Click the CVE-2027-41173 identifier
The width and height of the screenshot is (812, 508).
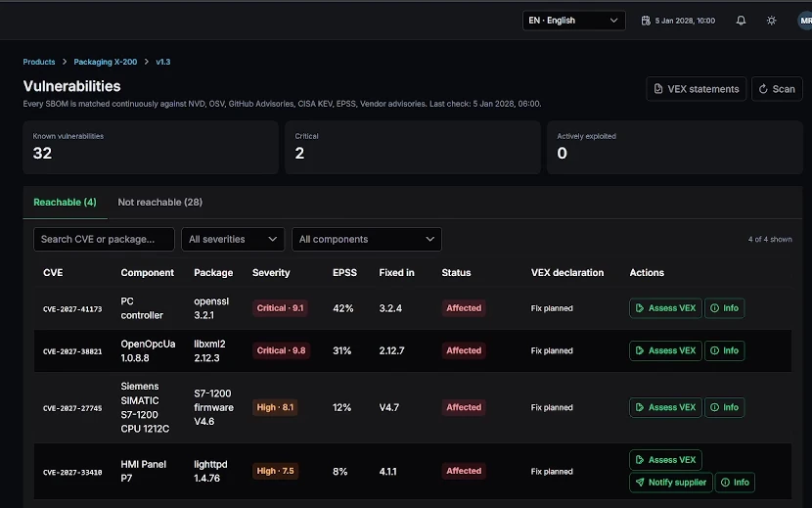coord(72,309)
